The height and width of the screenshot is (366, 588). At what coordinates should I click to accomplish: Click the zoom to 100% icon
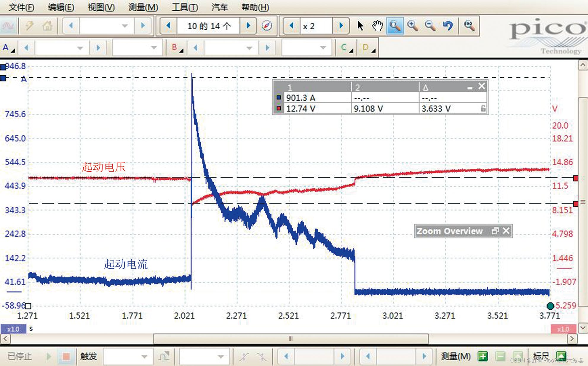tap(469, 26)
